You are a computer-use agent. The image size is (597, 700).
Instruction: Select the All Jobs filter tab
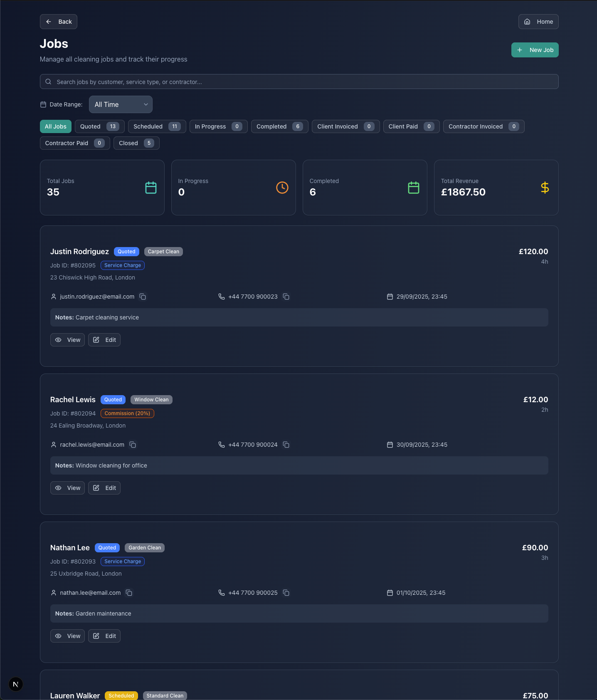pyautogui.click(x=56, y=126)
